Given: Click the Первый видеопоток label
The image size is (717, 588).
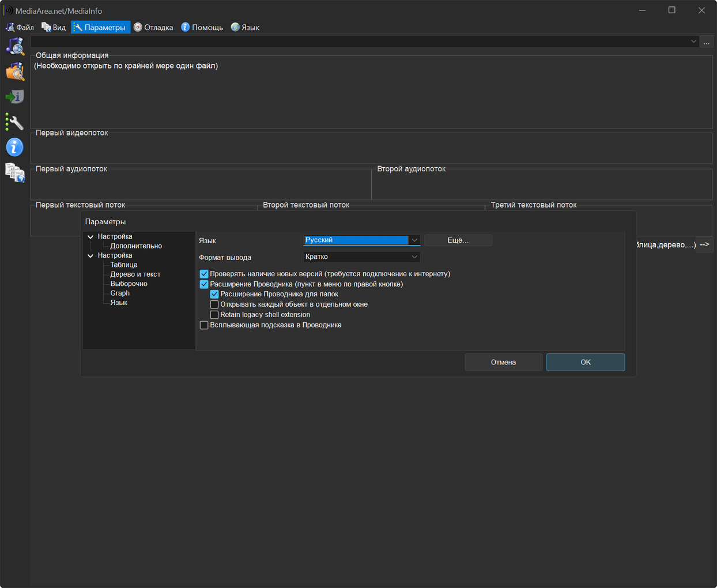Looking at the screenshot, I should [x=72, y=133].
